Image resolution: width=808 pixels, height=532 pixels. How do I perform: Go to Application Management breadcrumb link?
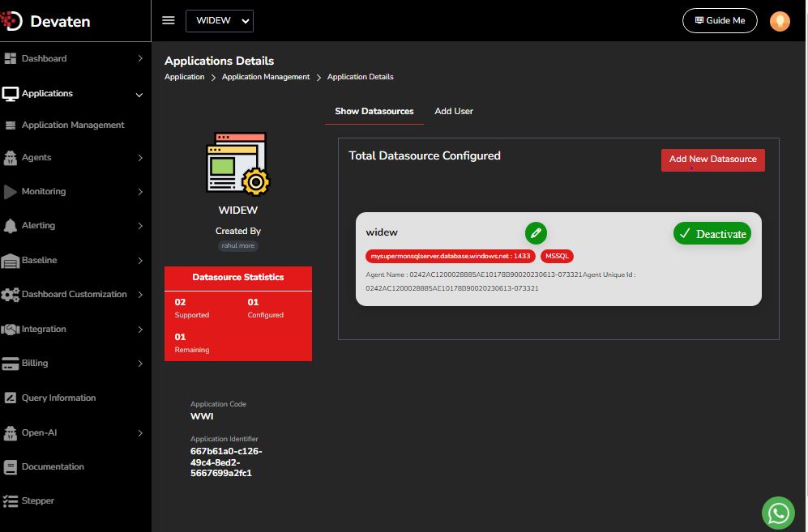click(x=266, y=77)
